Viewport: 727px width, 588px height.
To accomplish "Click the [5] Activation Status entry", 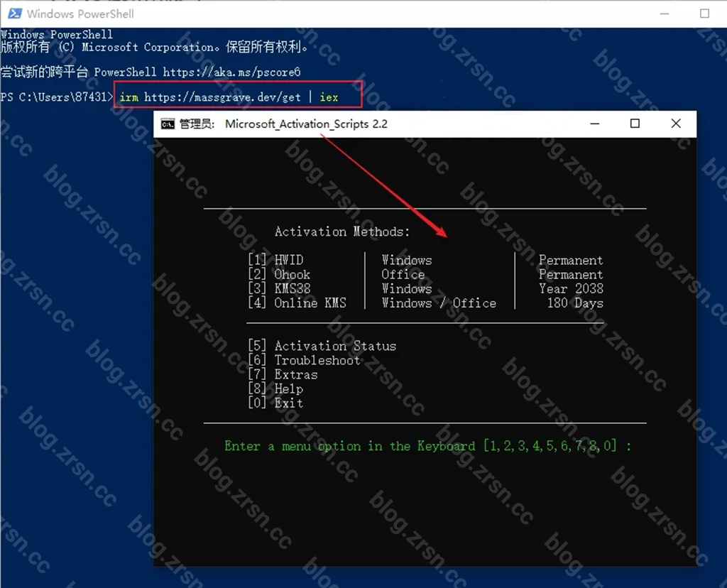I will [322, 346].
